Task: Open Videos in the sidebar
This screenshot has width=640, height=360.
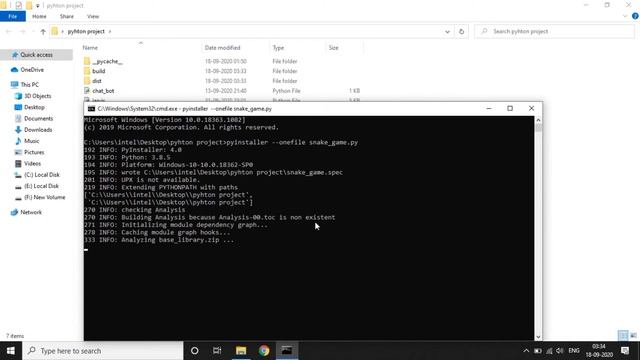Action: (x=32, y=163)
